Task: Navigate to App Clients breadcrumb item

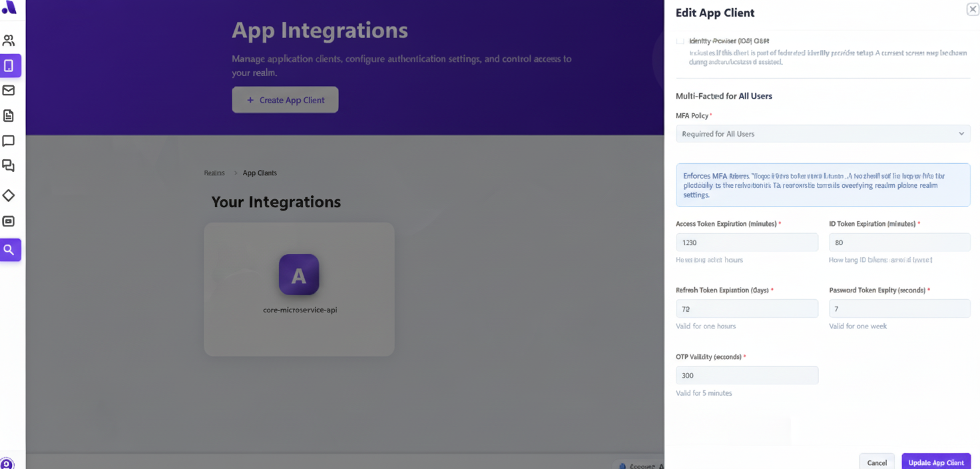Action: pyautogui.click(x=259, y=173)
